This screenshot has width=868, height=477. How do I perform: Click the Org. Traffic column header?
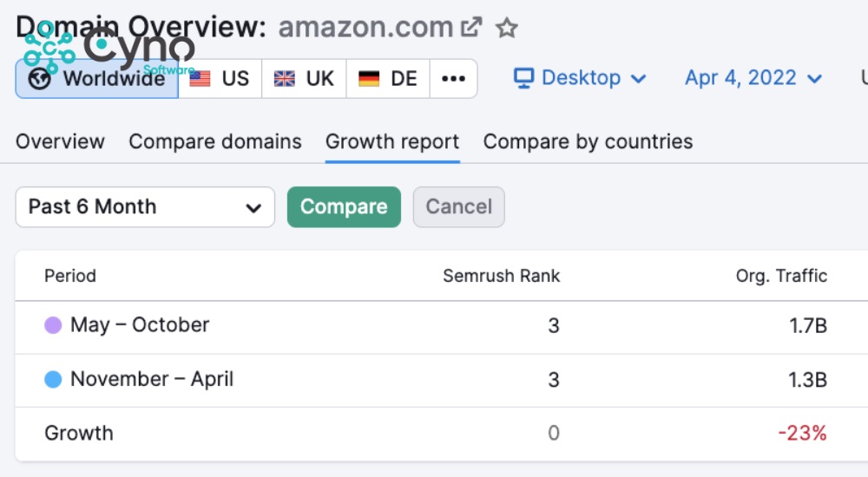click(781, 276)
